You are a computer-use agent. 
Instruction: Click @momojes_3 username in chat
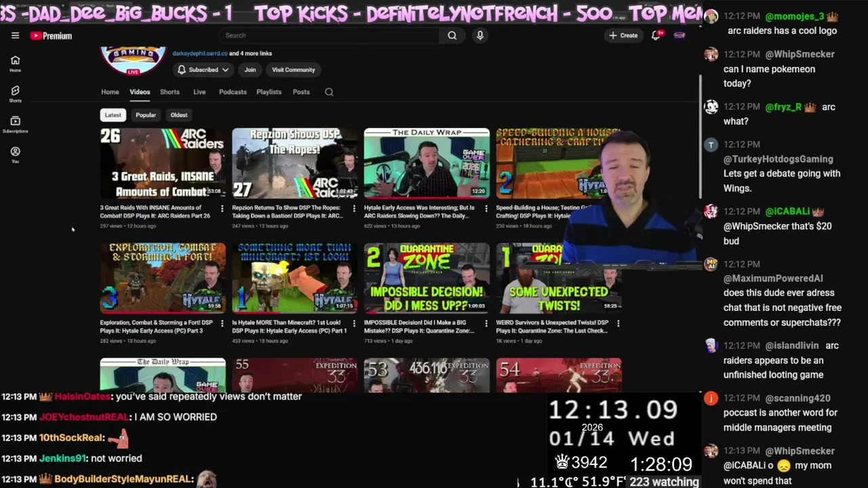point(795,16)
